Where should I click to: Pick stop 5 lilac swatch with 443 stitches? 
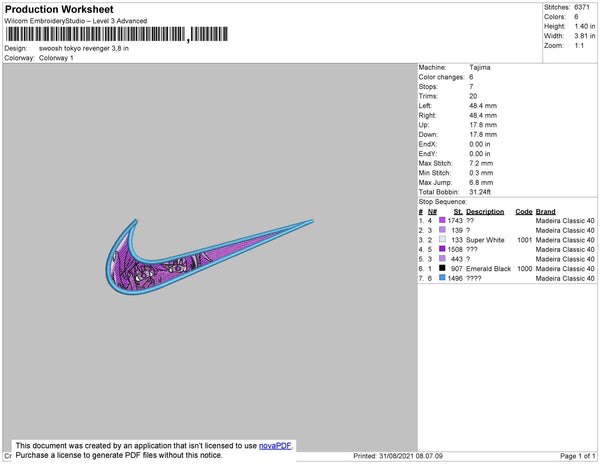442,259
